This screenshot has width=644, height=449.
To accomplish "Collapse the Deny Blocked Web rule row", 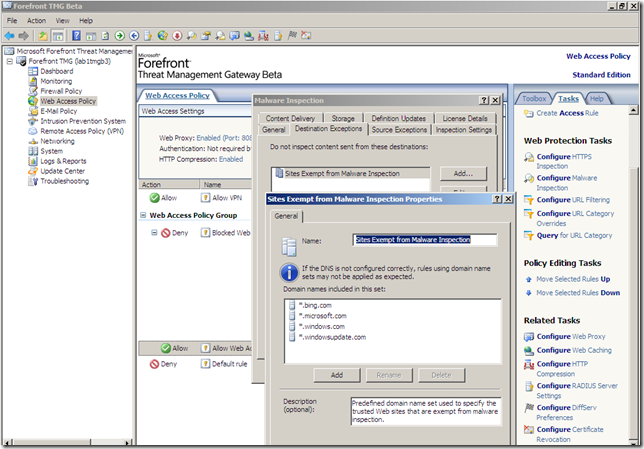I will tap(154, 233).
